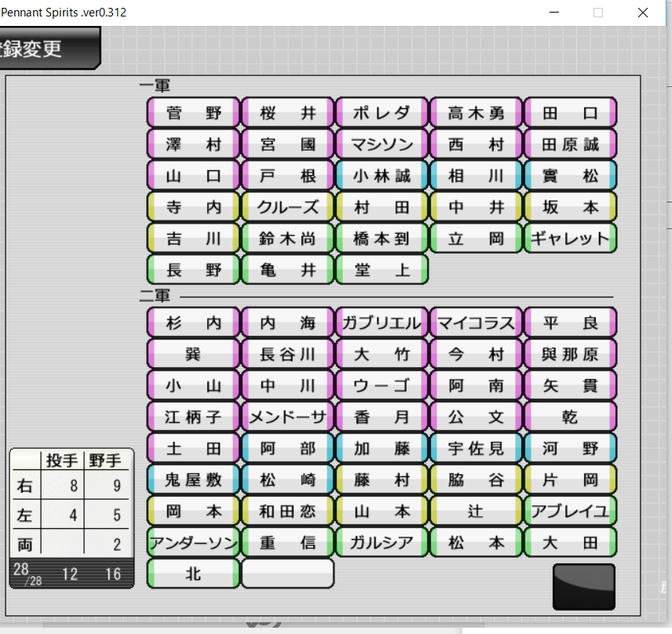Select first-team player 桜井
The image size is (672, 634).
pyautogui.click(x=287, y=113)
